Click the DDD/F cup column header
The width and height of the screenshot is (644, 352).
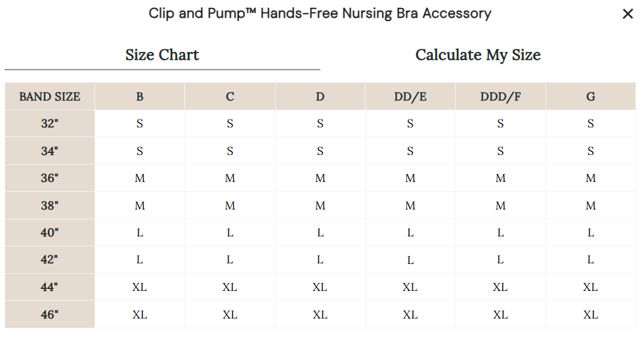500,97
